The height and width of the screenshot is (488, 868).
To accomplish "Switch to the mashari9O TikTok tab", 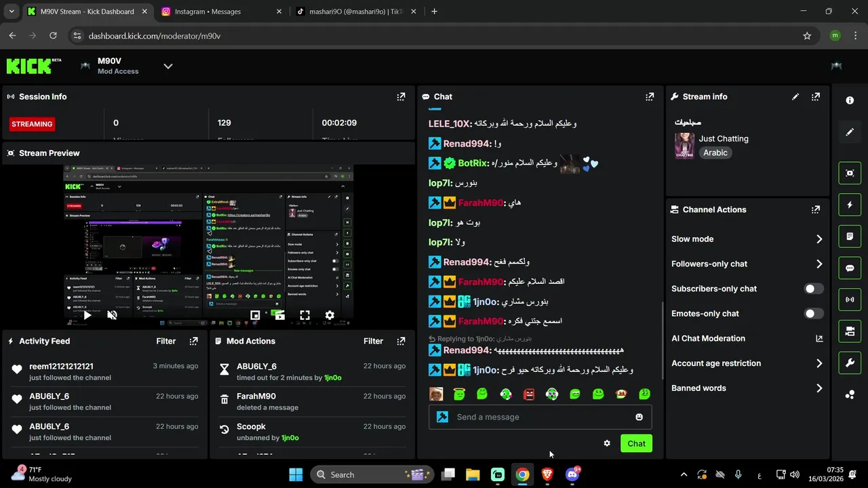I will click(357, 12).
